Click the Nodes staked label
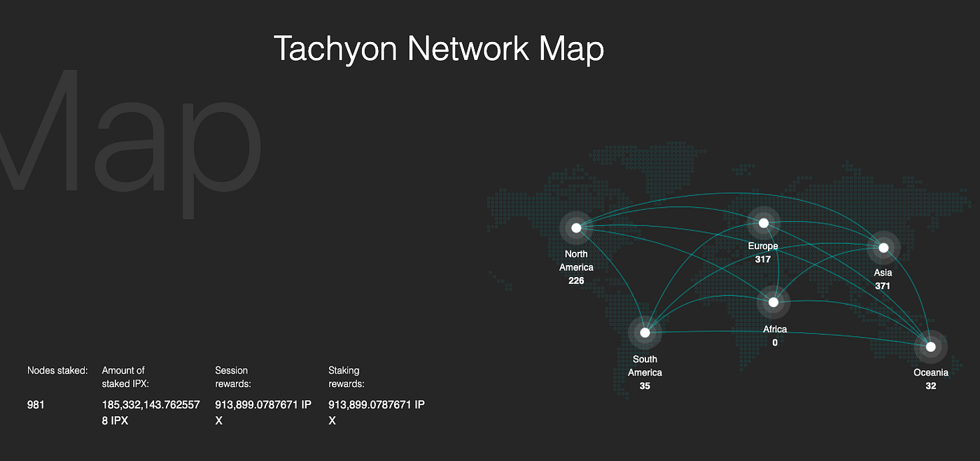Viewport: 980px width, 461px height. (x=57, y=370)
